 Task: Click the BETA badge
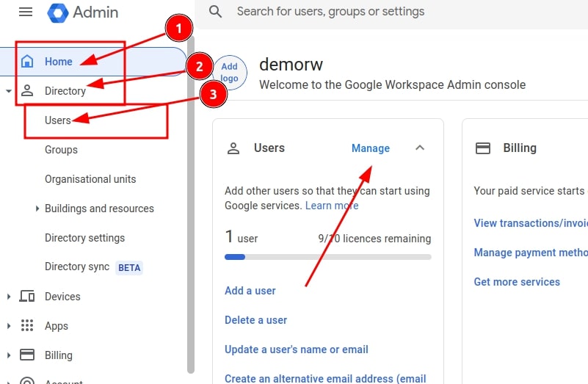pos(129,268)
